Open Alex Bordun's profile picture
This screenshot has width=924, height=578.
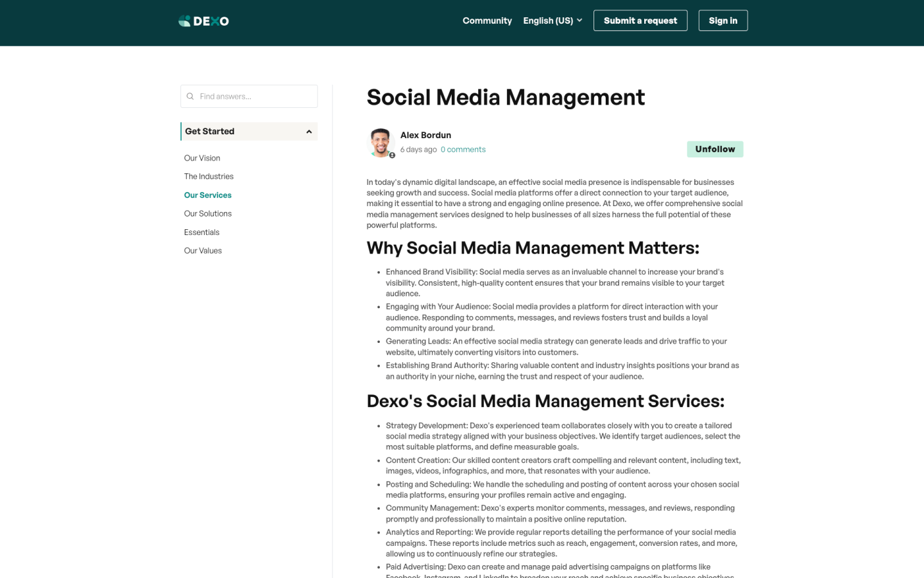[x=380, y=142]
